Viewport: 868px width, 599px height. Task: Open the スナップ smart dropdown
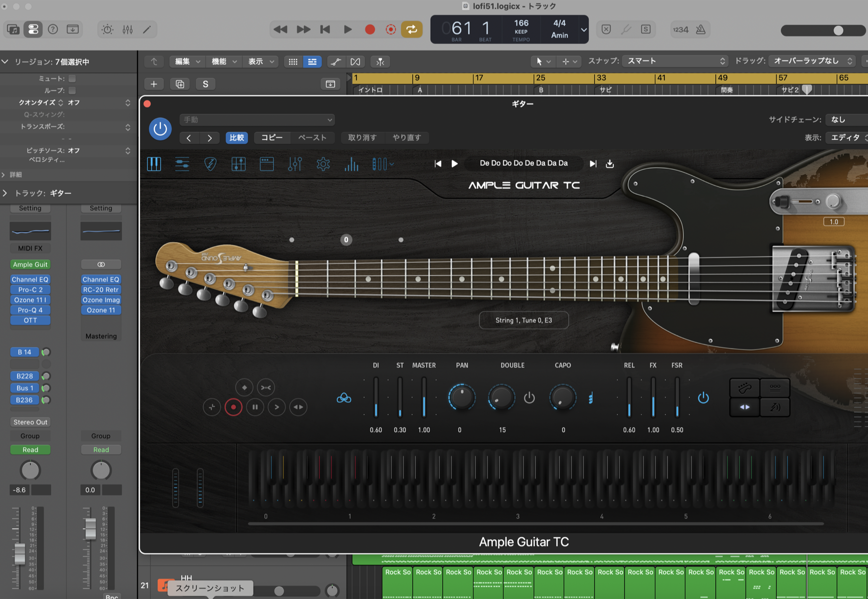675,61
